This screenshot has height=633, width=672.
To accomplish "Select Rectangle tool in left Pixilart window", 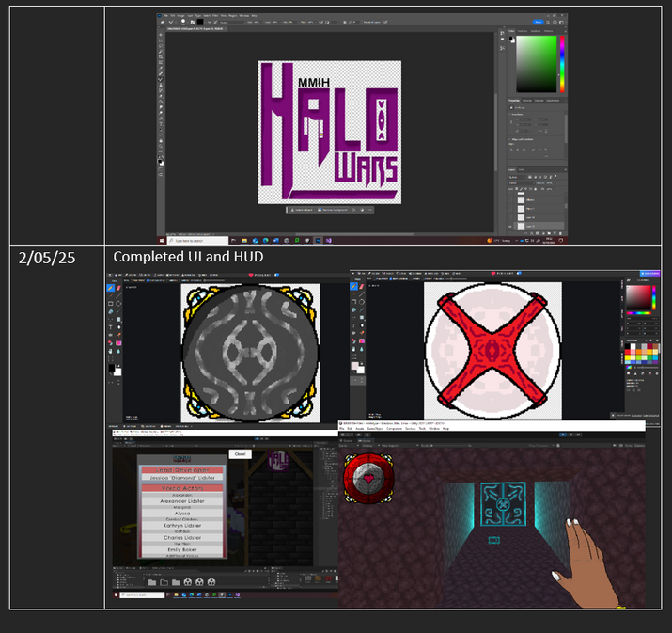I will (111, 303).
